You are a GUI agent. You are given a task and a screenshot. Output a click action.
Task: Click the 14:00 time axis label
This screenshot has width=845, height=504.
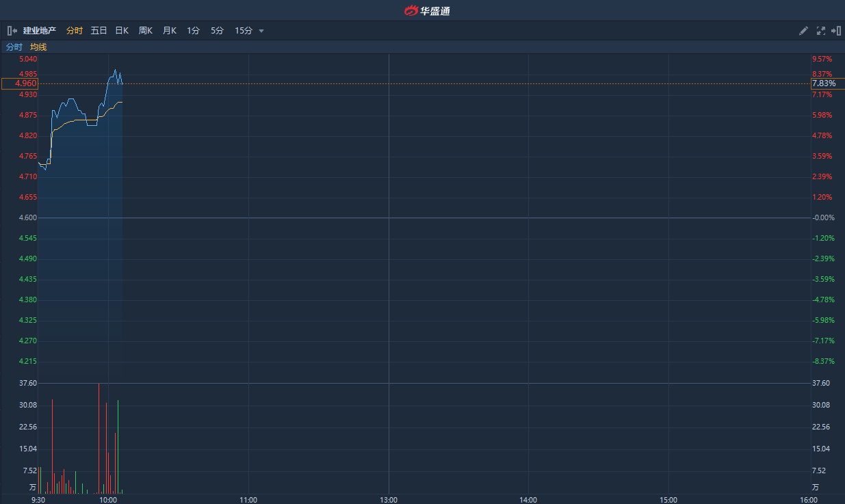point(528,500)
